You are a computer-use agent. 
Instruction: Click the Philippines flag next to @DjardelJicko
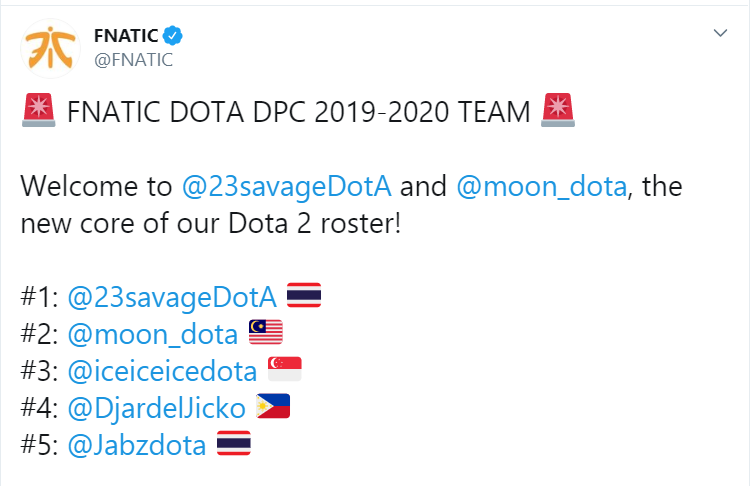pos(274,408)
